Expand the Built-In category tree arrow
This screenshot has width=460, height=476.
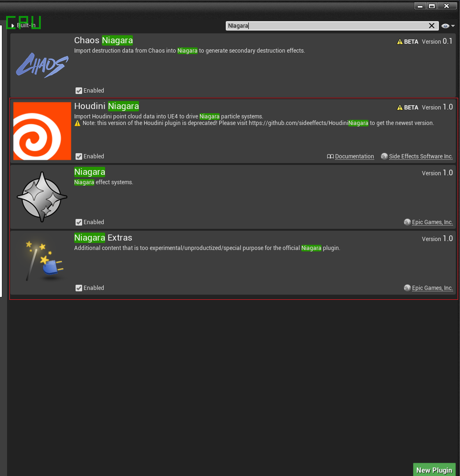point(13,26)
